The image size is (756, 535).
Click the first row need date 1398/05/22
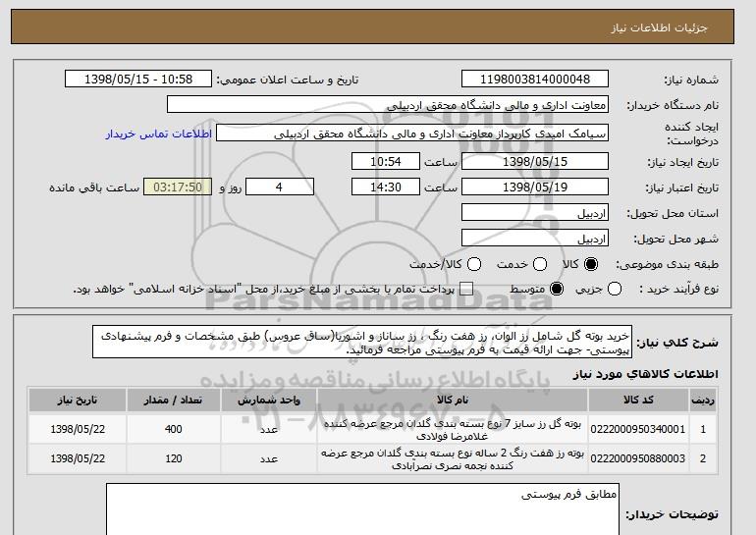[x=78, y=429]
